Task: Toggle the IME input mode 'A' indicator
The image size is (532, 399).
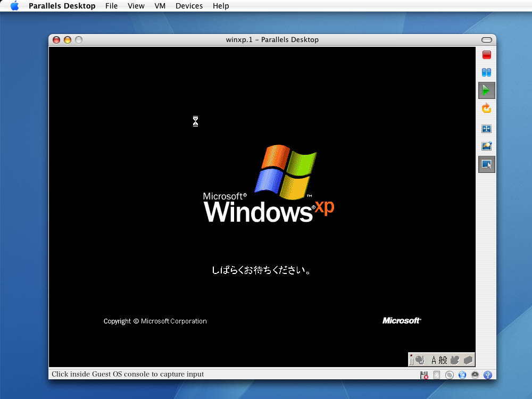Action: click(x=434, y=360)
